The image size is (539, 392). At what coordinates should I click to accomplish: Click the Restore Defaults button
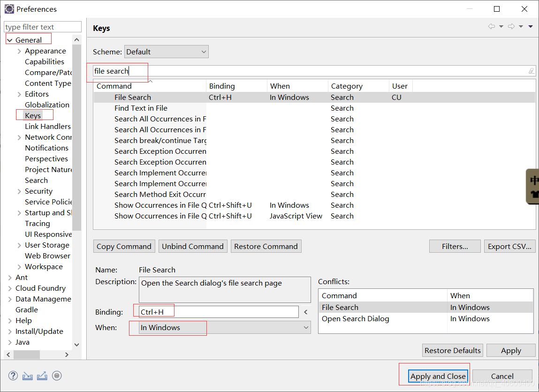[452, 350]
